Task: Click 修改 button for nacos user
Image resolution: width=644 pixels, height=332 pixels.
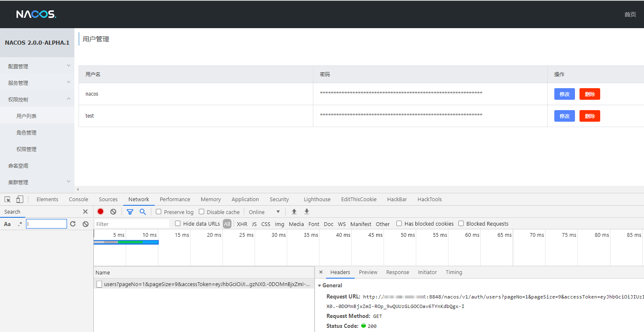Action: 564,94
